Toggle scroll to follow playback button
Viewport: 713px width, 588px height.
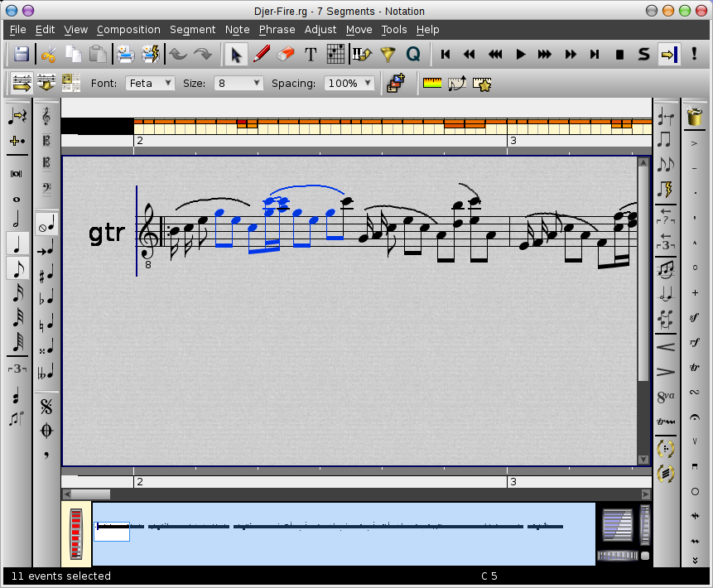click(x=669, y=55)
